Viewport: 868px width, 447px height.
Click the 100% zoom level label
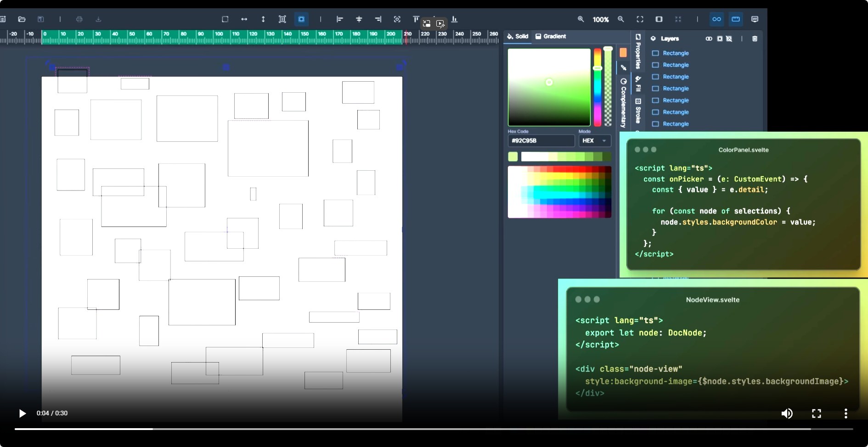pyautogui.click(x=601, y=19)
